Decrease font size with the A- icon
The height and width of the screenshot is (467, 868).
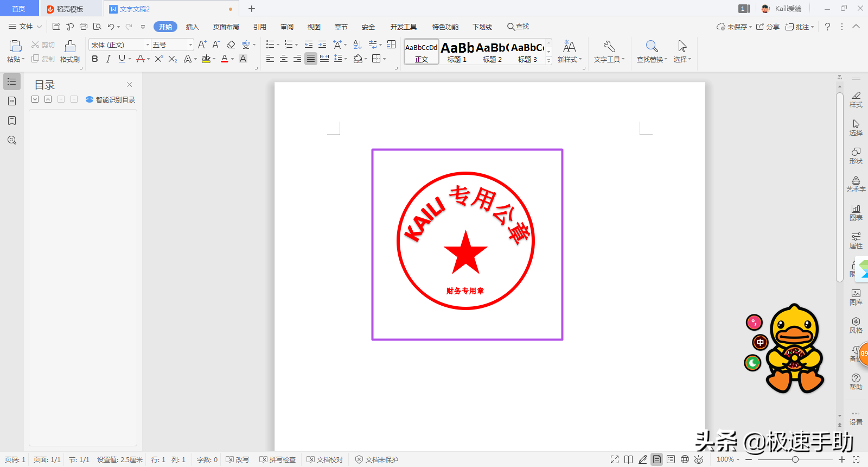[x=216, y=45]
